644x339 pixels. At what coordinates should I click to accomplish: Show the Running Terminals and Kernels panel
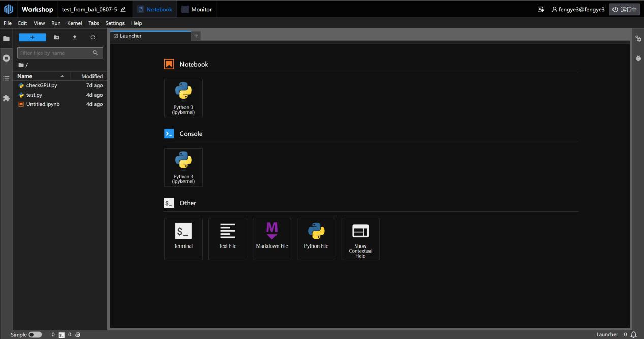pyautogui.click(x=6, y=58)
